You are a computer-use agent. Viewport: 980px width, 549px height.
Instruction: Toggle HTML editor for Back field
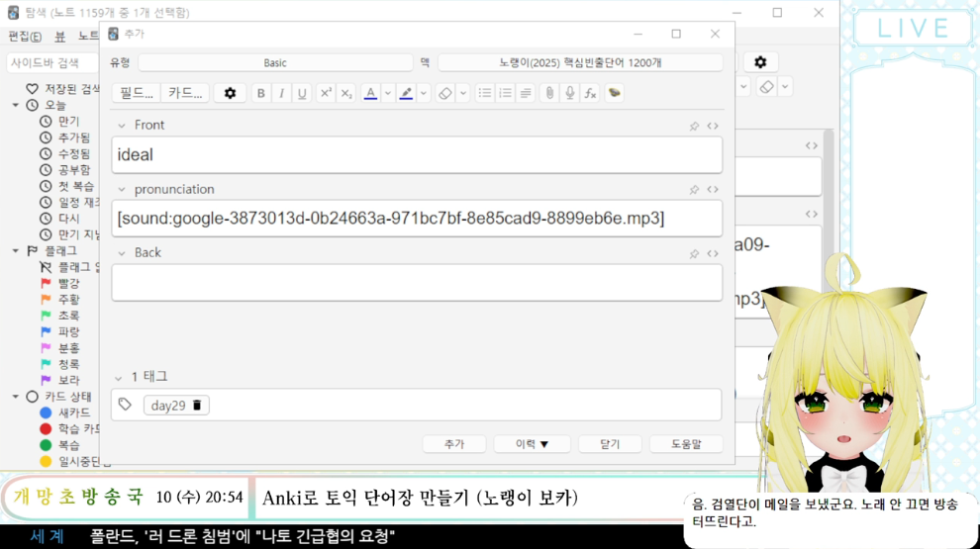(x=713, y=253)
